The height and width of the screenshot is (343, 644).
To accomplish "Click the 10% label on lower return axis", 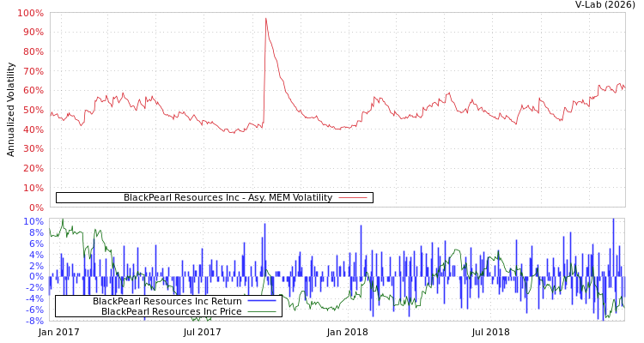I will (33, 222).
